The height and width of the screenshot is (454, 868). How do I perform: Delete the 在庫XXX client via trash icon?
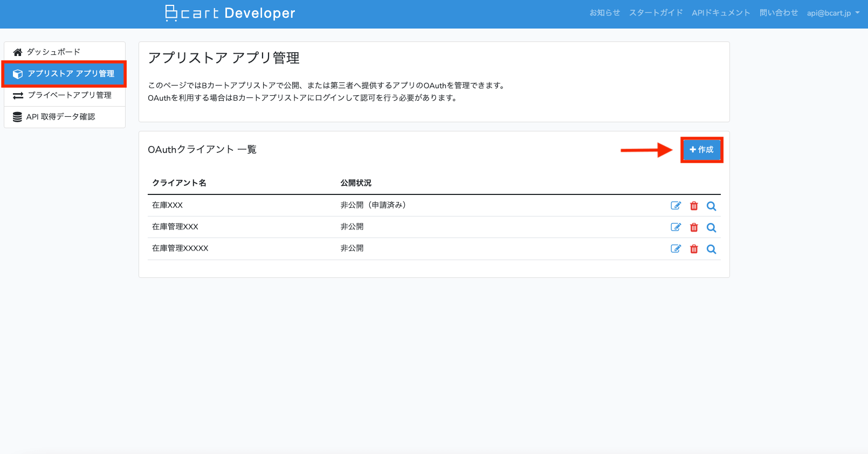click(x=694, y=206)
